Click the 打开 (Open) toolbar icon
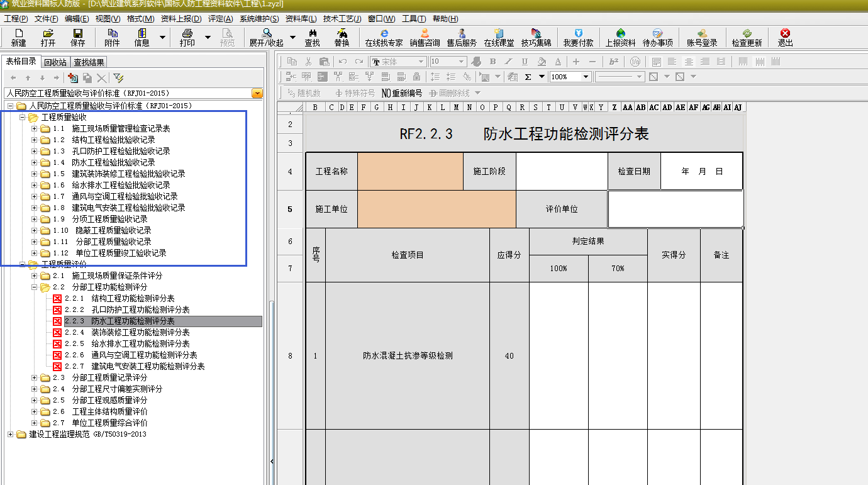Image resolution: width=868 pixels, height=485 pixels. coord(48,38)
